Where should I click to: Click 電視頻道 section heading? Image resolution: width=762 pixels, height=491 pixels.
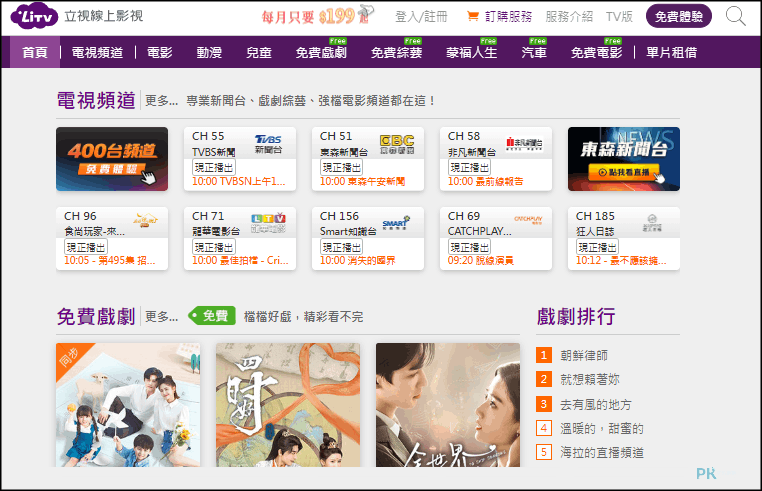click(x=96, y=100)
